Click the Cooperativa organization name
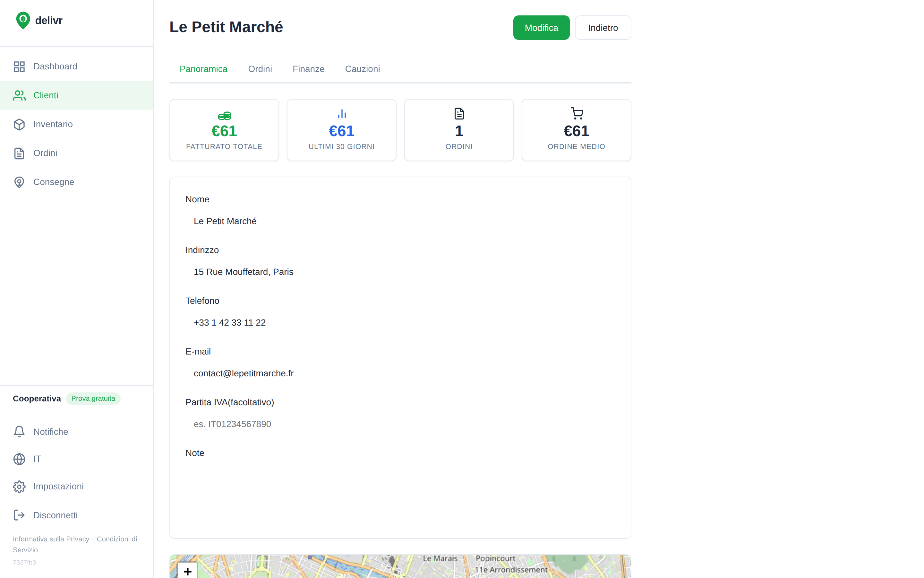 [x=37, y=399]
